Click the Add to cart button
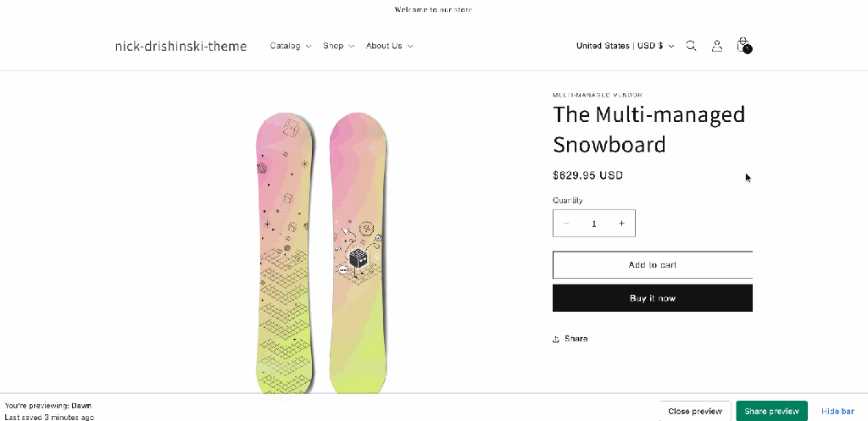868x421 pixels. 653,265
